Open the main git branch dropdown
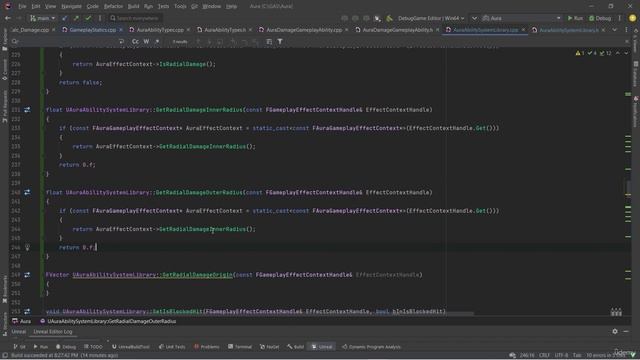 coord(42,18)
